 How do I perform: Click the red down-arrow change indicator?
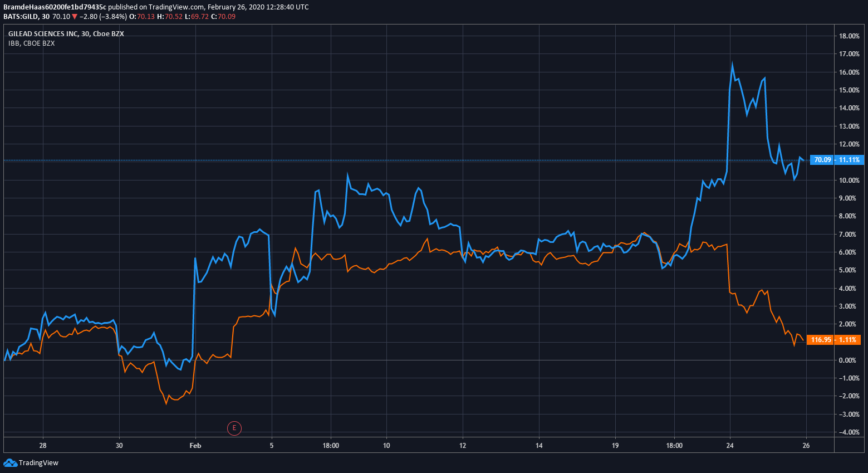(75, 17)
